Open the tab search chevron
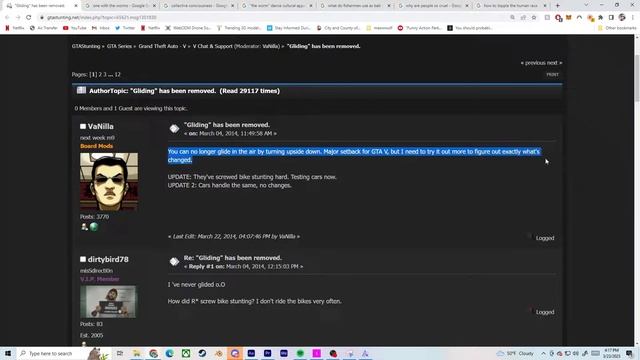640x360 pixels. click(x=586, y=5)
